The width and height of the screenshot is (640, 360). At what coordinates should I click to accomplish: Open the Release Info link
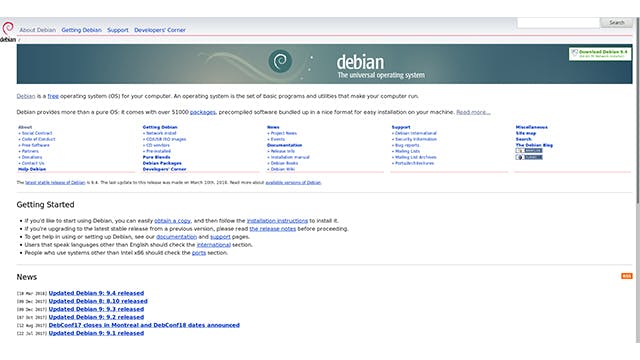coord(283,151)
